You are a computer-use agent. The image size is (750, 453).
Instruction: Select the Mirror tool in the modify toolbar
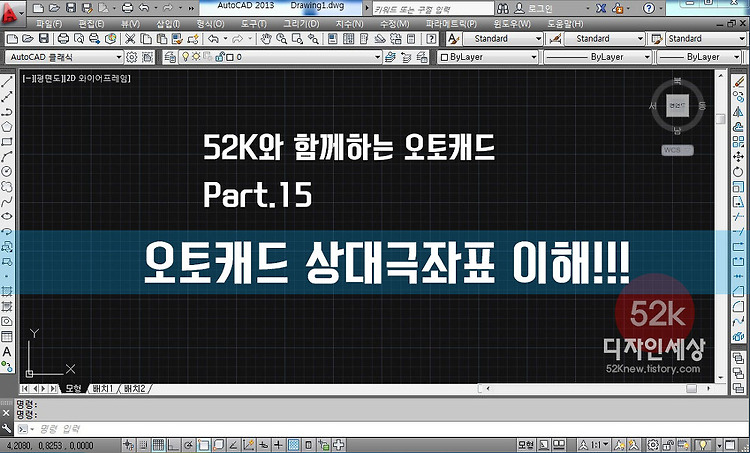coord(739,111)
